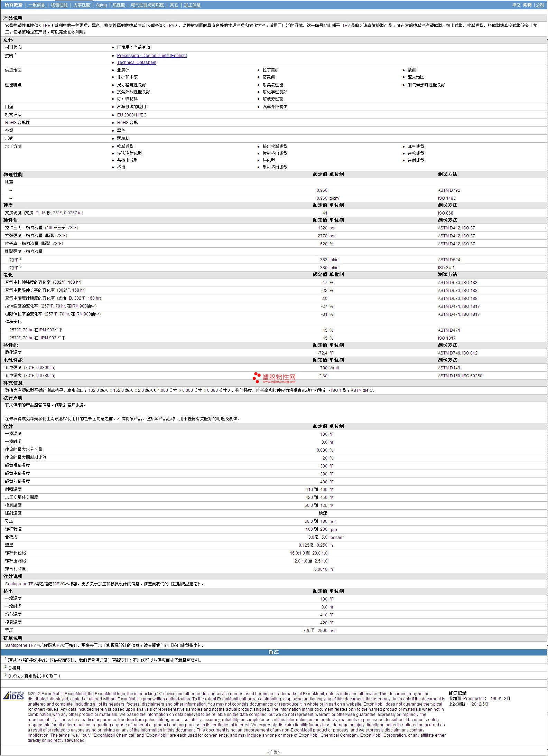Switch units to 公制
This screenshot has height=756, width=548.
pos(540,5)
